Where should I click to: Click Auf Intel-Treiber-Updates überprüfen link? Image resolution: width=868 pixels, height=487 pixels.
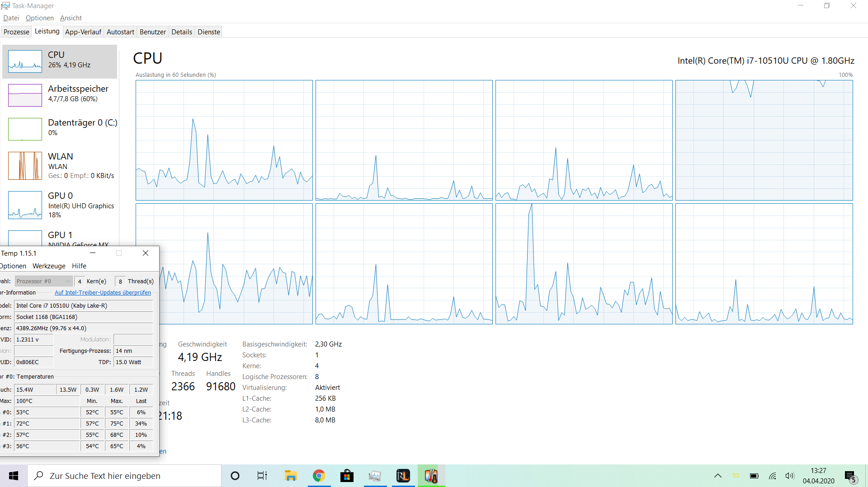pos(103,292)
